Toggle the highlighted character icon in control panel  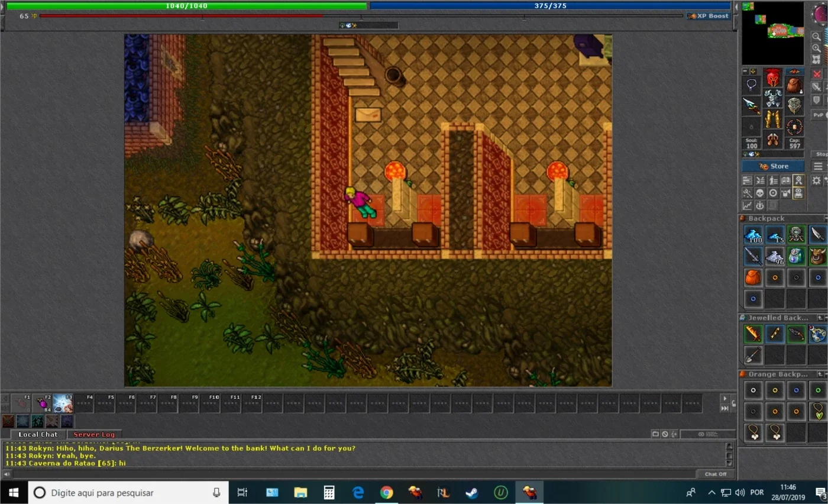[798, 180]
